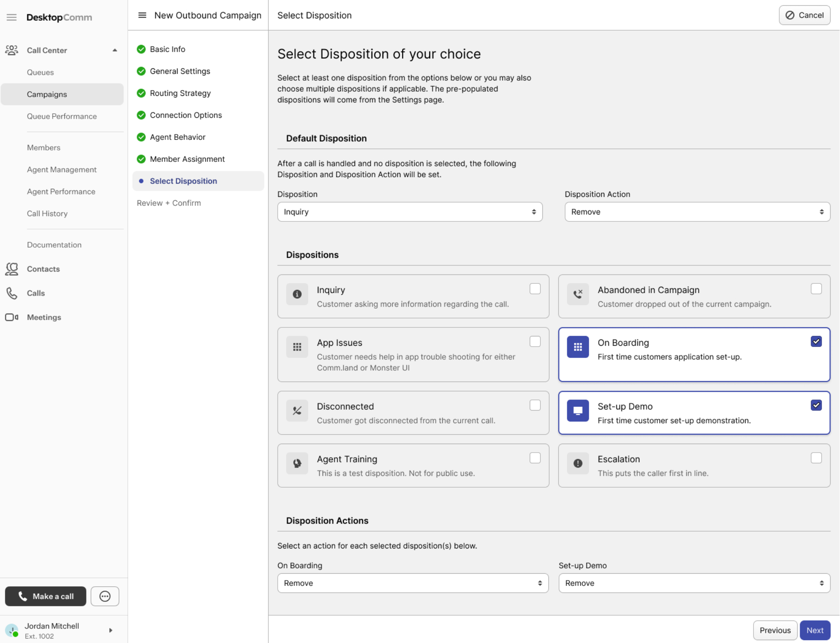The image size is (840, 643).
Task: Click the Contacts icon in sidebar
Action: 12,269
